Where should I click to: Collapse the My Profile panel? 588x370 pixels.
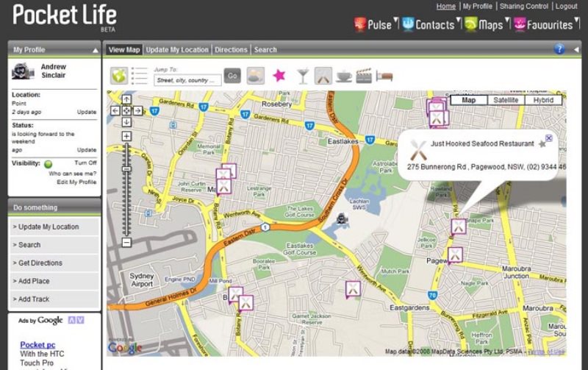pyautogui.click(x=96, y=50)
